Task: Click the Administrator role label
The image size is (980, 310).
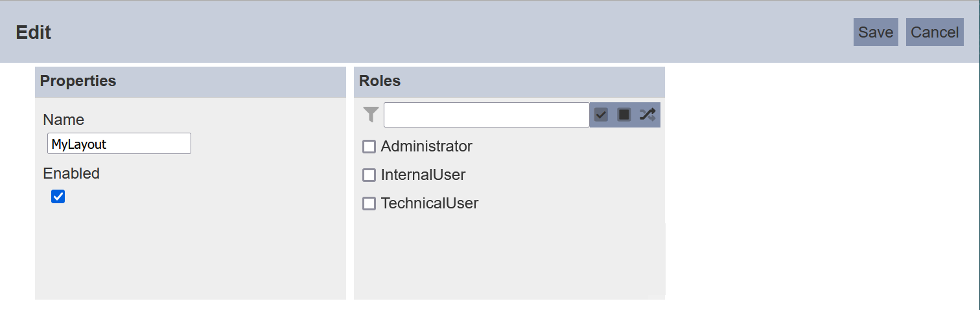Action: click(x=426, y=147)
